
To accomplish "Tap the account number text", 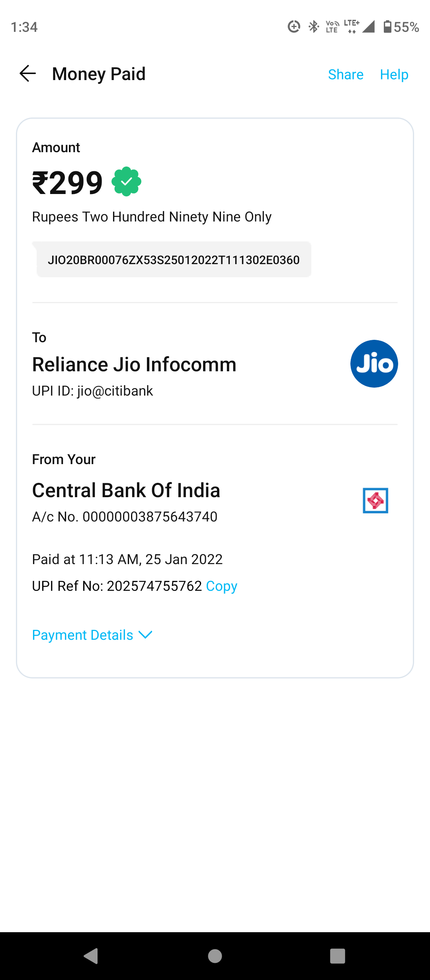I will tap(125, 517).
